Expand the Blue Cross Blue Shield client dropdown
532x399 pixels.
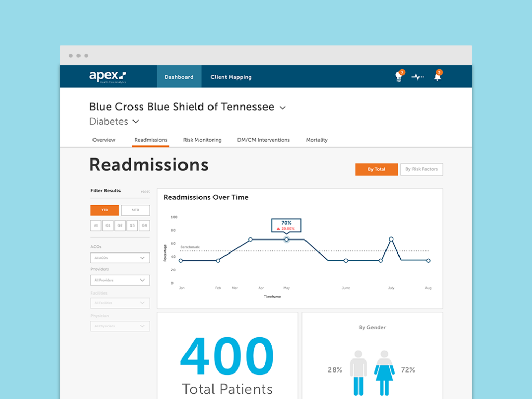pyautogui.click(x=282, y=108)
